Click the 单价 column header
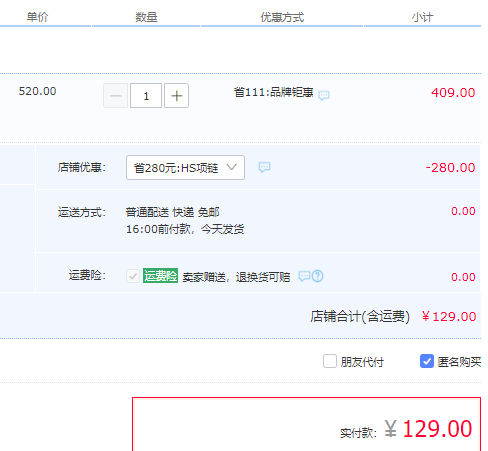Screen dimensions: 488x451 [37, 17]
